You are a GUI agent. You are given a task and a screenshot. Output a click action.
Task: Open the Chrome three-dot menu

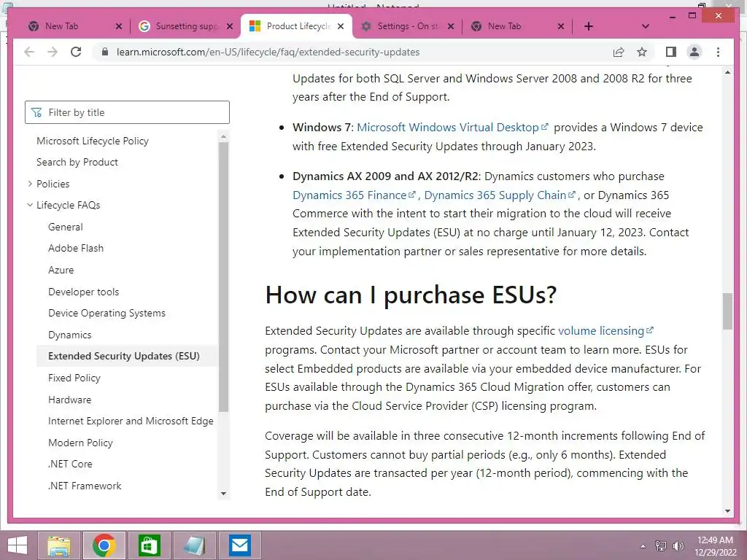point(718,52)
